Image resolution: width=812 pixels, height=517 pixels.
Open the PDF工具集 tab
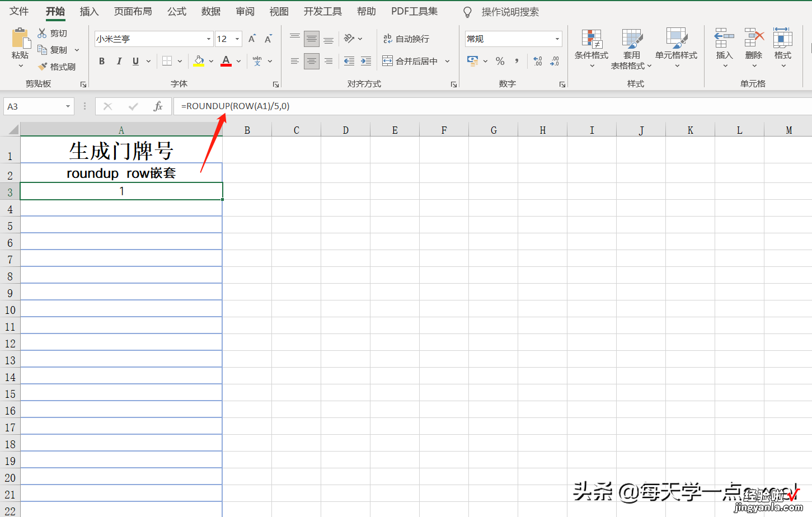(414, 11)
